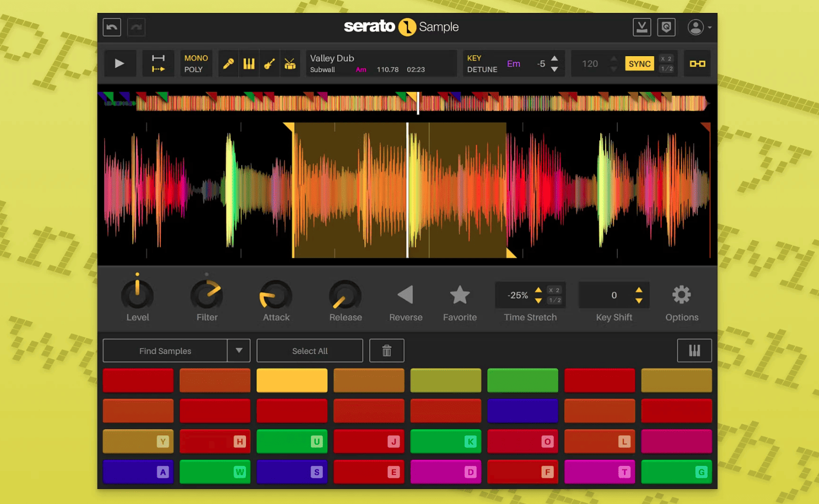Trigger pad labeled G
Screen dimensions: 819x504
676,472
